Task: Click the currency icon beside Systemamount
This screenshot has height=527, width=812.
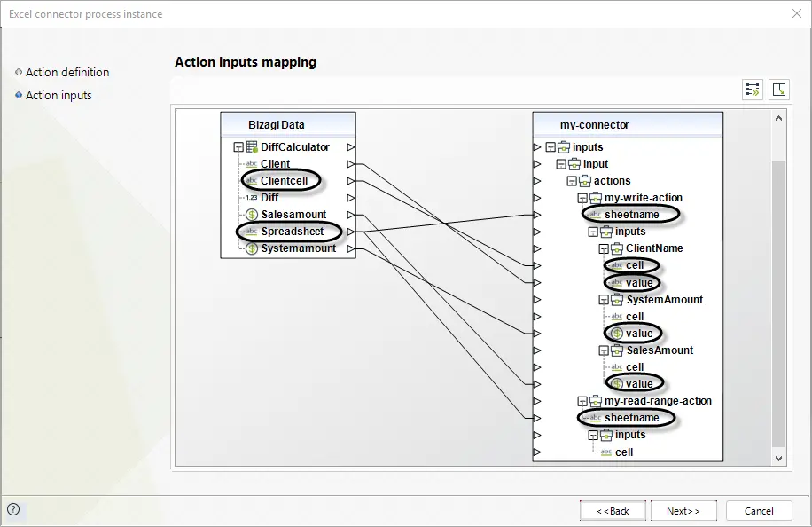Action: (252, 248)
